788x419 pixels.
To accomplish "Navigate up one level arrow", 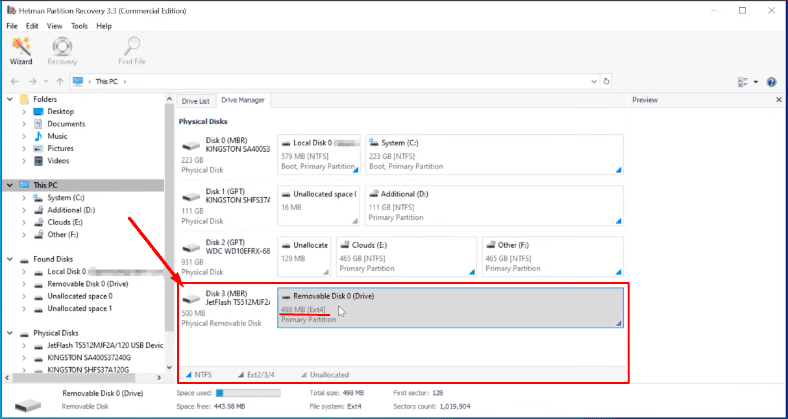I will pyautogui.click(x=60, y=81).
